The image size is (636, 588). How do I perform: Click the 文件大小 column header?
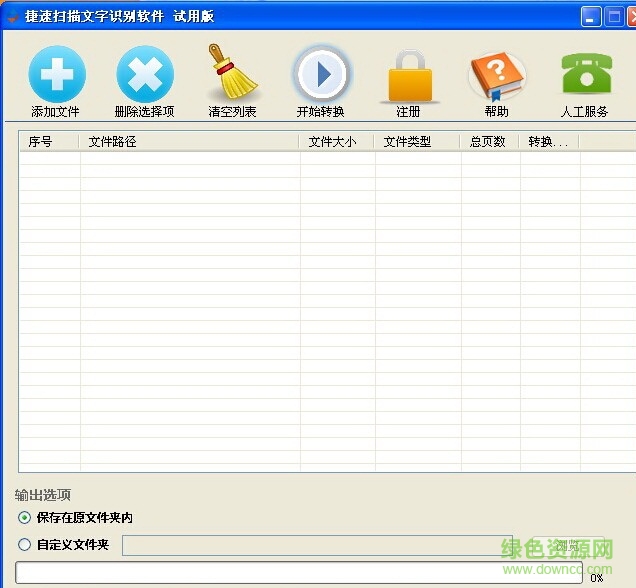click(x=336, y=142)
